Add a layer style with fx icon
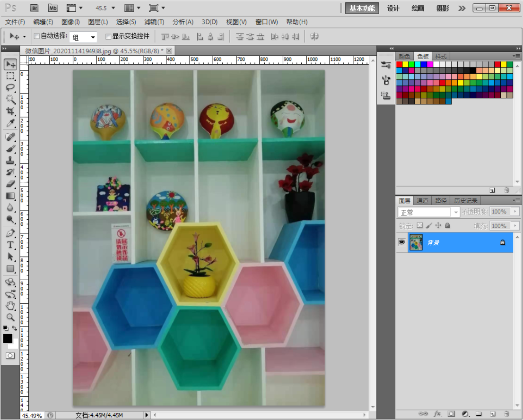 pos(437,414)
